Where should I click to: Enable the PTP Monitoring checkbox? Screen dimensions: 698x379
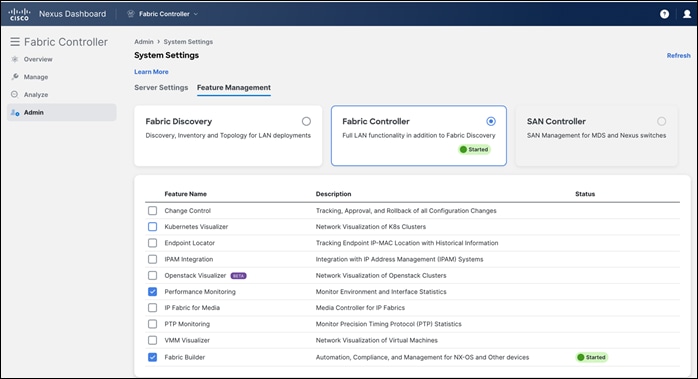tap(152, 324)
